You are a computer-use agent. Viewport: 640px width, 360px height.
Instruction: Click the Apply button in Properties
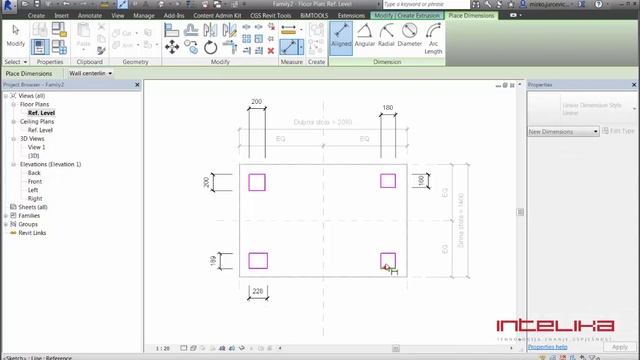coord(620,347)
